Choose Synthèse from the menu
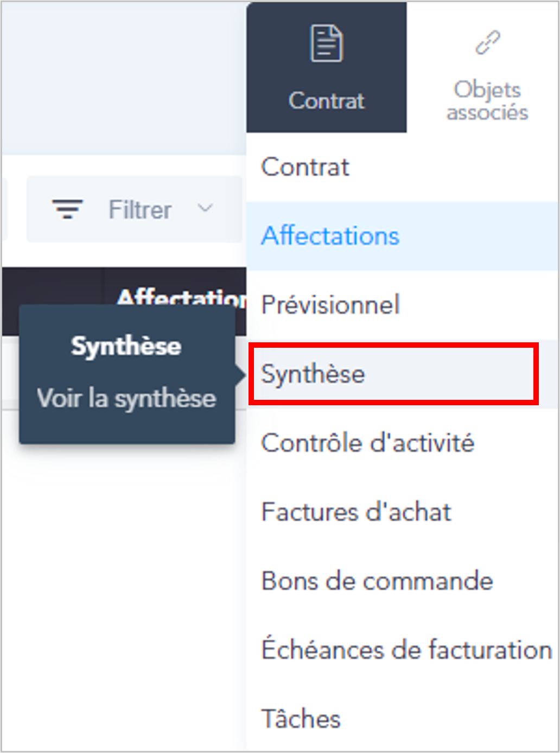 tap(402, 374)
